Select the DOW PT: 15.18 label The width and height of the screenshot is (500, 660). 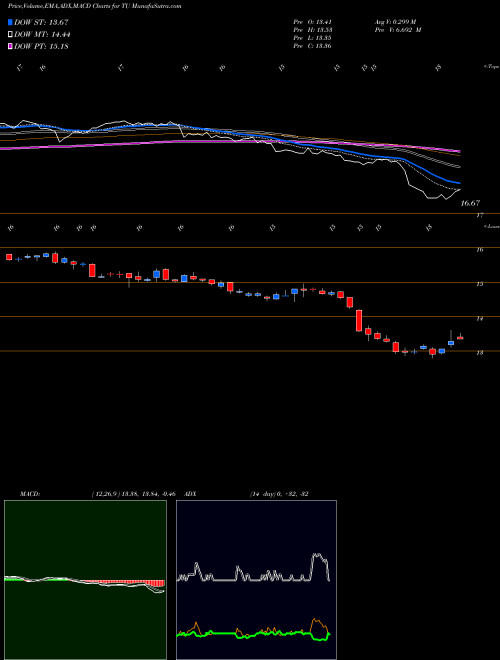41,46
